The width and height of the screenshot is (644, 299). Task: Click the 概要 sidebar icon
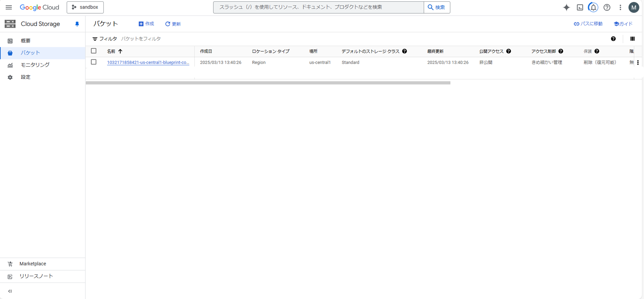tap(10, 41)
